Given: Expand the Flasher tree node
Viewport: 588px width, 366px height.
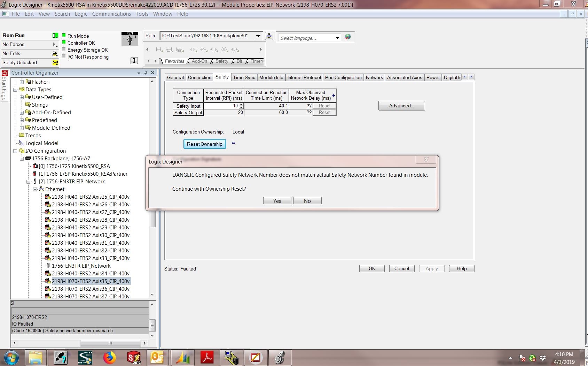Looking at the screenshot, I should [x=22, y=82].
